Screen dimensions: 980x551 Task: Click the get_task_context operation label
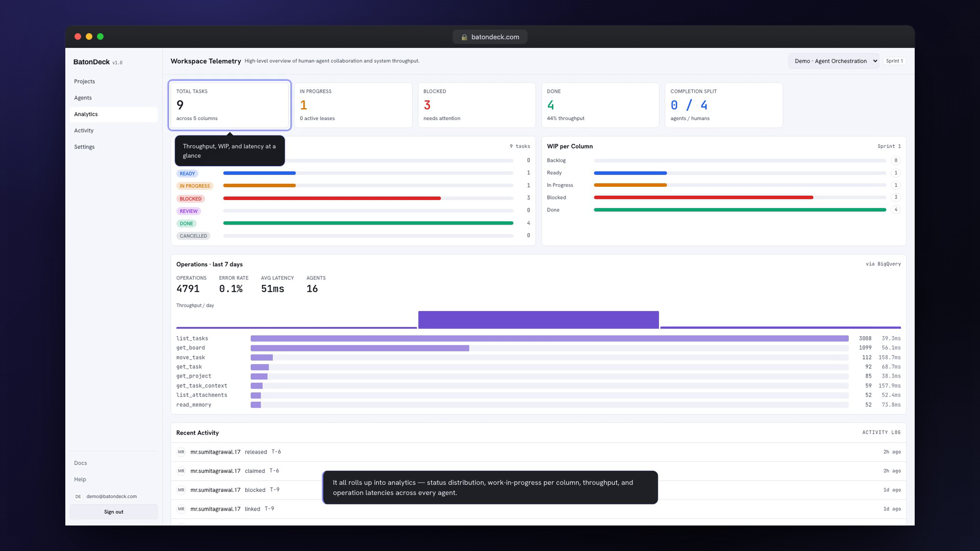202,386
